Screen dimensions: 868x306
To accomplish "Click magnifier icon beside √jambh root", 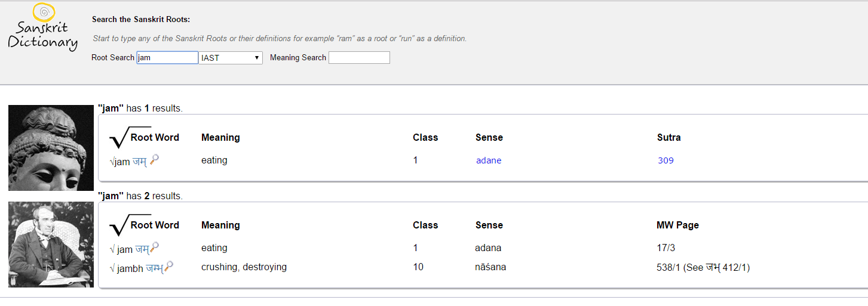I will [x=169, y=267].
